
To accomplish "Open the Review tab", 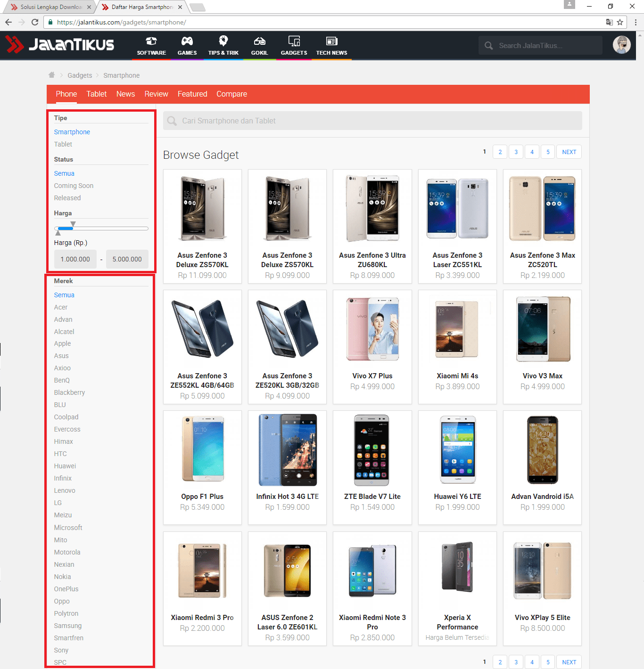I will coord(156,94).
